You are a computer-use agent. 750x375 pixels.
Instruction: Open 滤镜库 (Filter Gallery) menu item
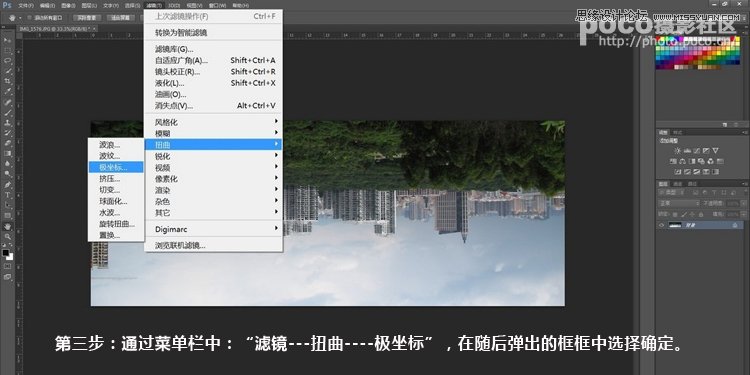(x=213, y=49)
